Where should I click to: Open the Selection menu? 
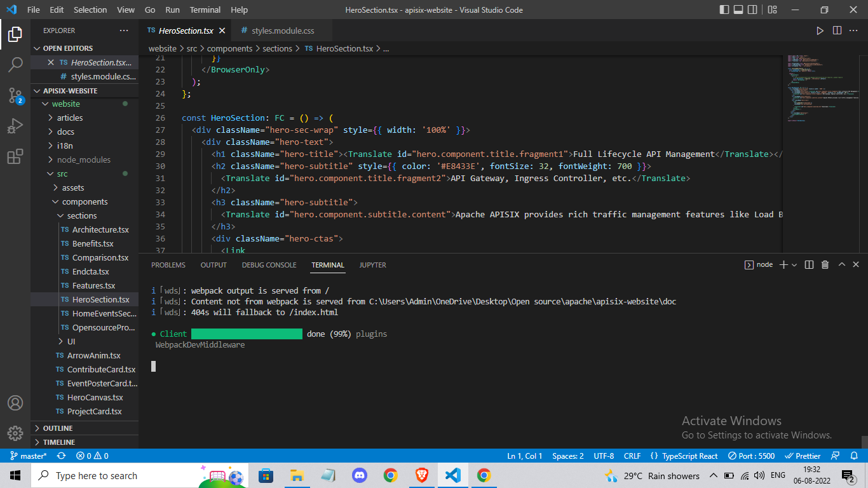click(x=90, y=10)
